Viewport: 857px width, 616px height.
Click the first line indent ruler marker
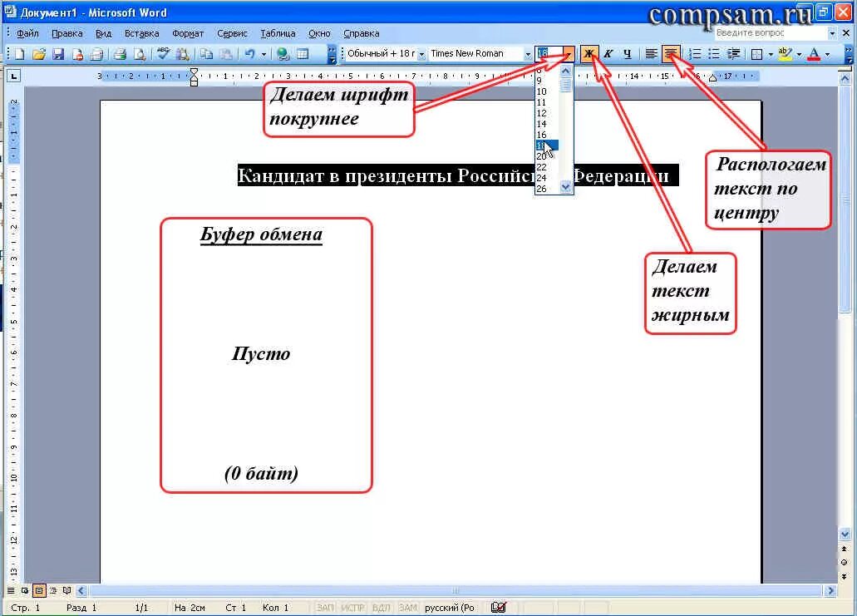[x=194, y=72]
